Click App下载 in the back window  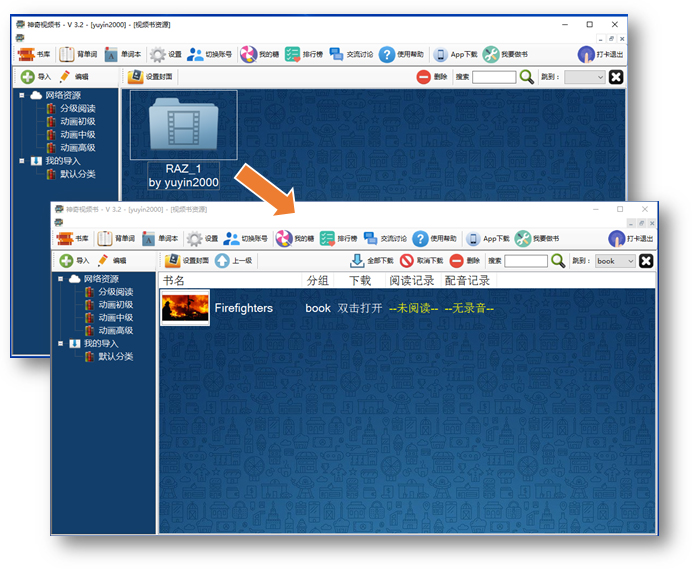[x=455, y=54]
